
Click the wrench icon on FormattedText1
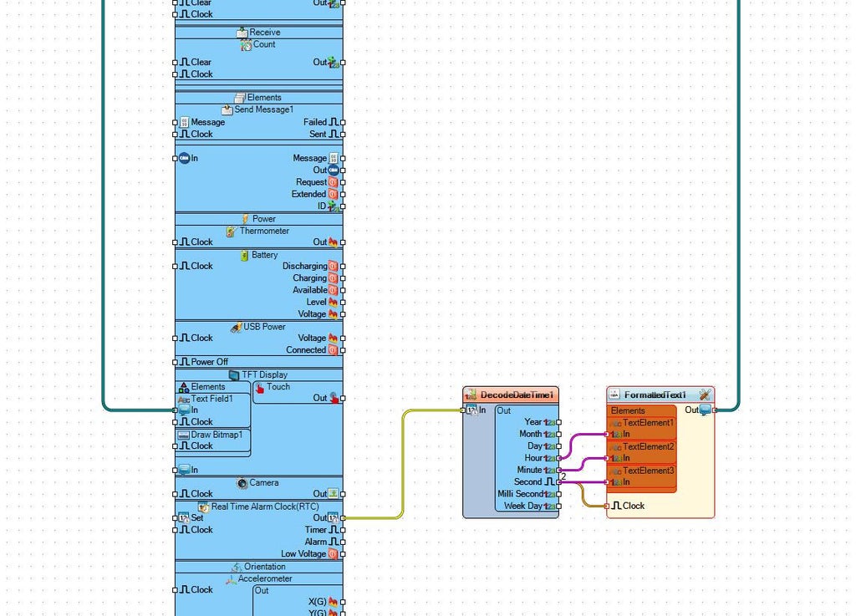tap(705, 395)
